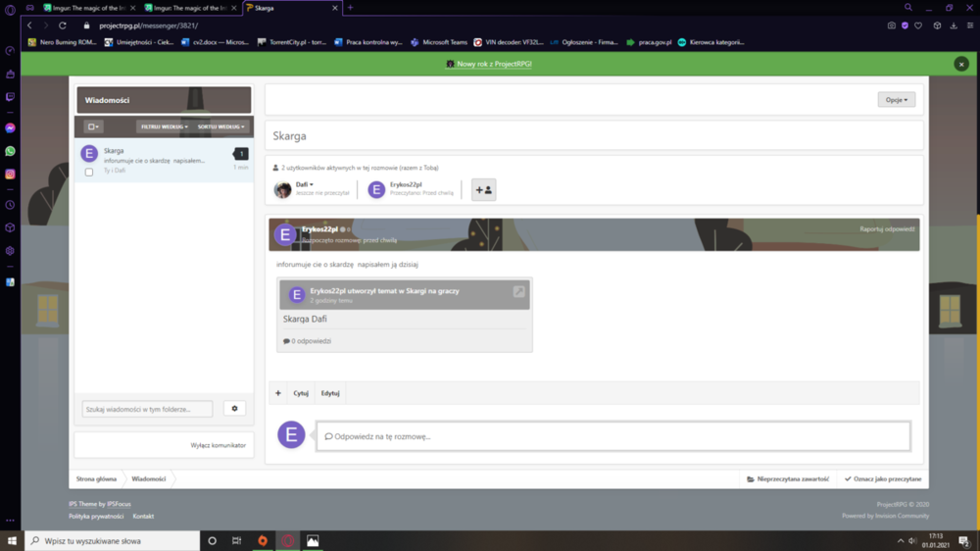Click the tray volume speaker icon

(911, 541)
